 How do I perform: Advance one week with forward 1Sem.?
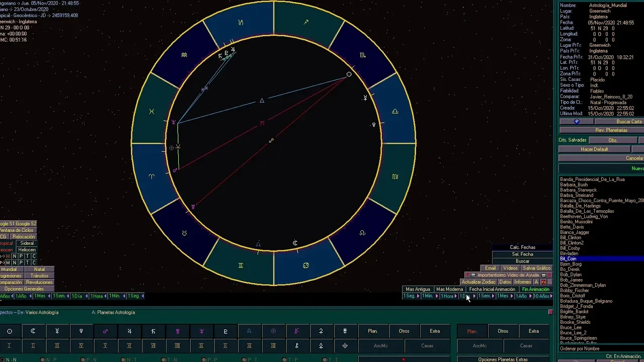[x=486, y=296]
